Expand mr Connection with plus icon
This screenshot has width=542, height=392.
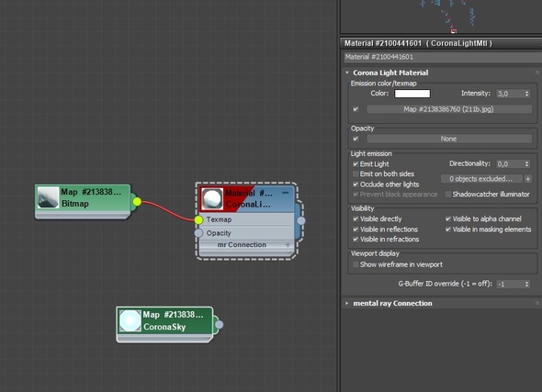coord(288,244)
